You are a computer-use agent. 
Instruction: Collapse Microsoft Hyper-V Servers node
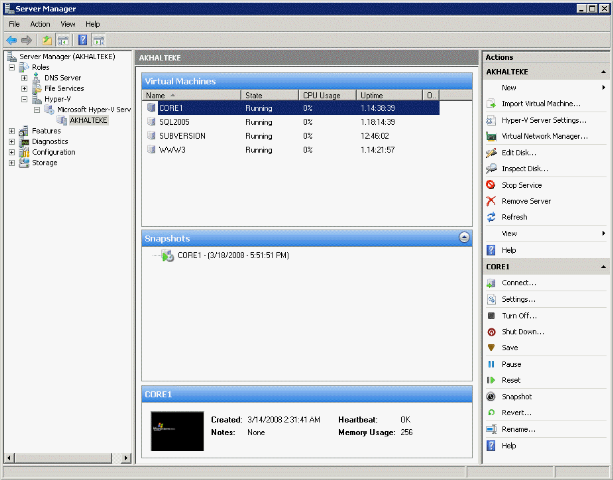pos(37,109)
